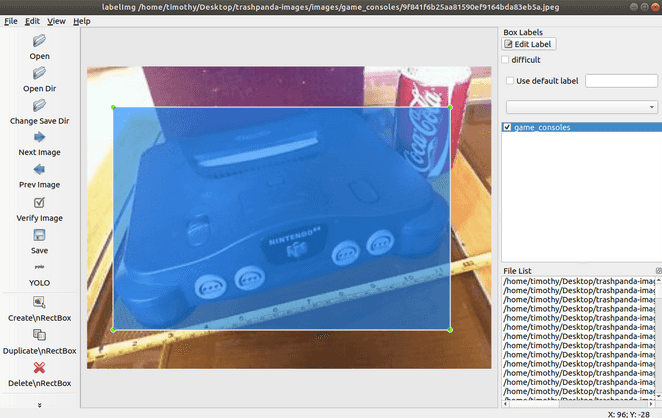The width and height of the screenshot is (662, 418).
Task: Click the bottom-left bounding box handle
Action: click(x=113, y=330)
